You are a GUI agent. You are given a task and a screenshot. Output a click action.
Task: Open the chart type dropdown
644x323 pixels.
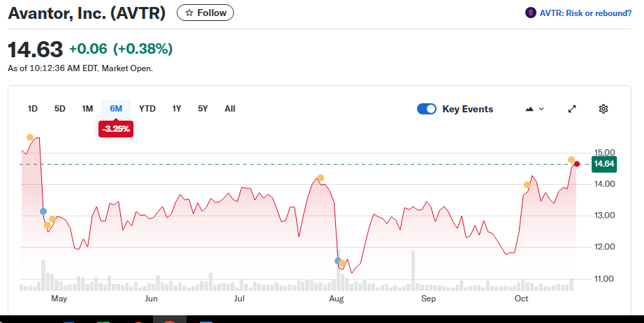534,109
